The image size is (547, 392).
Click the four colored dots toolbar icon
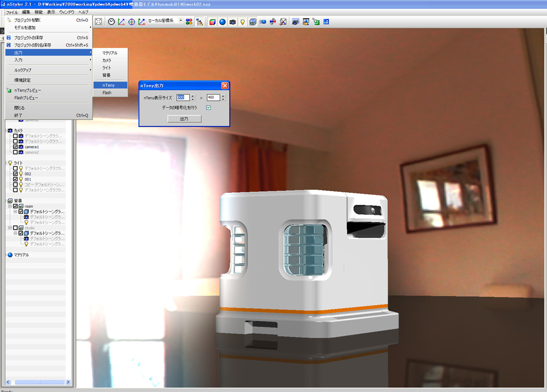[x=189, y=22]
